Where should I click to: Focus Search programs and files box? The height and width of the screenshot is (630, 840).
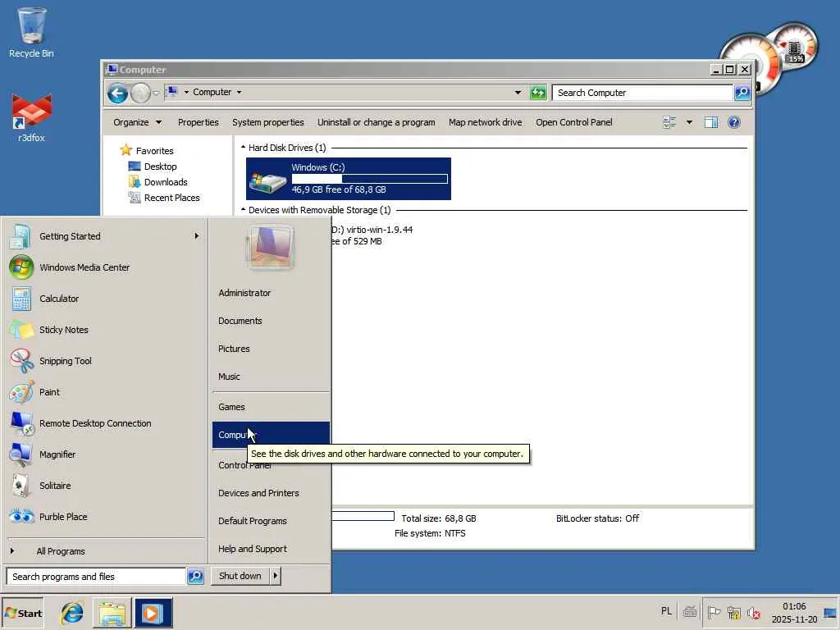[x=96, y=577]
